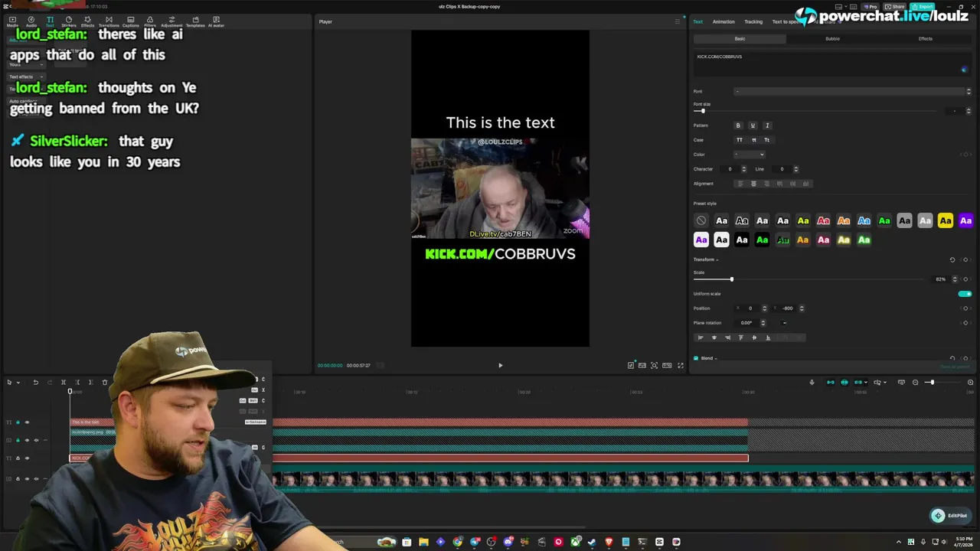The width and height of the screenshot is (980, 551).
Task: Toggle timeline auto snapping
Action: coord(844,383)
